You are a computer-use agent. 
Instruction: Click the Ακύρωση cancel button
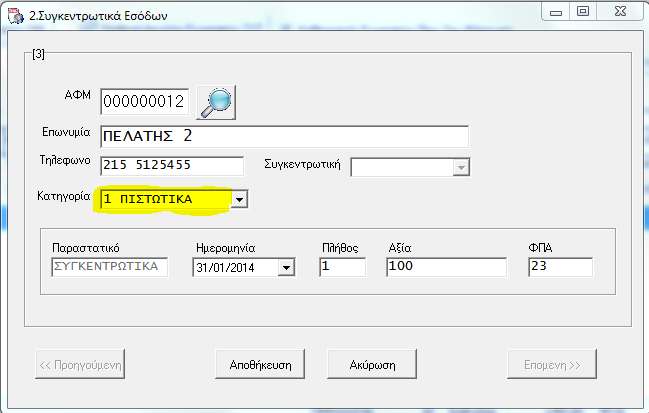click(372, 364)
